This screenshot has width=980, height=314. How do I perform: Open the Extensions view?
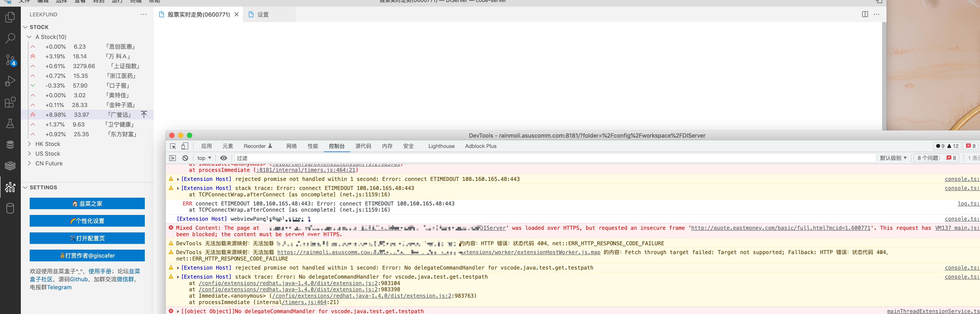click(x=10, y=102)
